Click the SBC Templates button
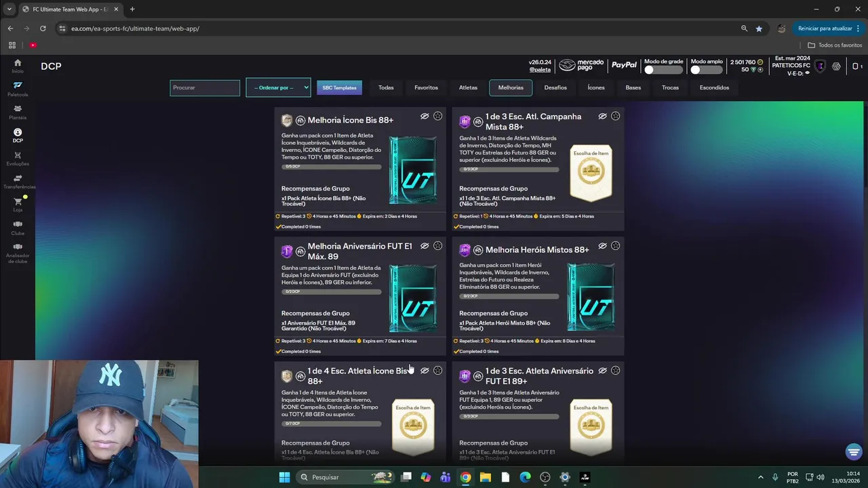The height and width of the screenshot is (488, 868). (x=339, y=87)
